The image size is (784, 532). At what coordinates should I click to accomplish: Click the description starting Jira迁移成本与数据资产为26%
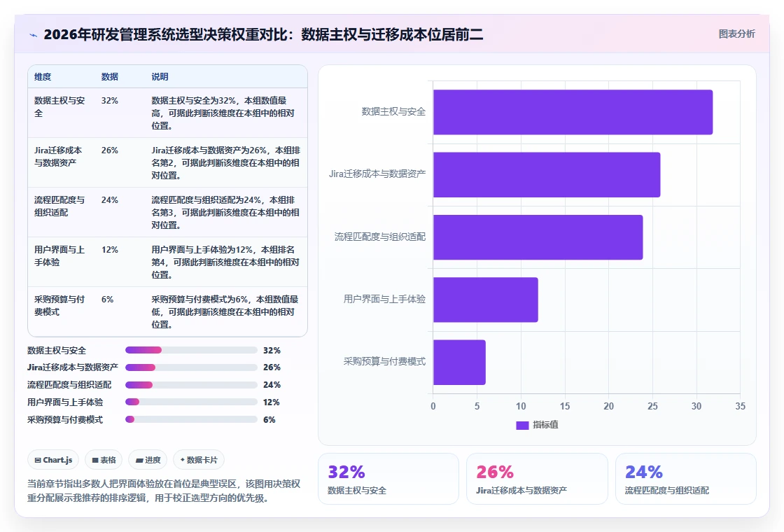tap(225, 162)
